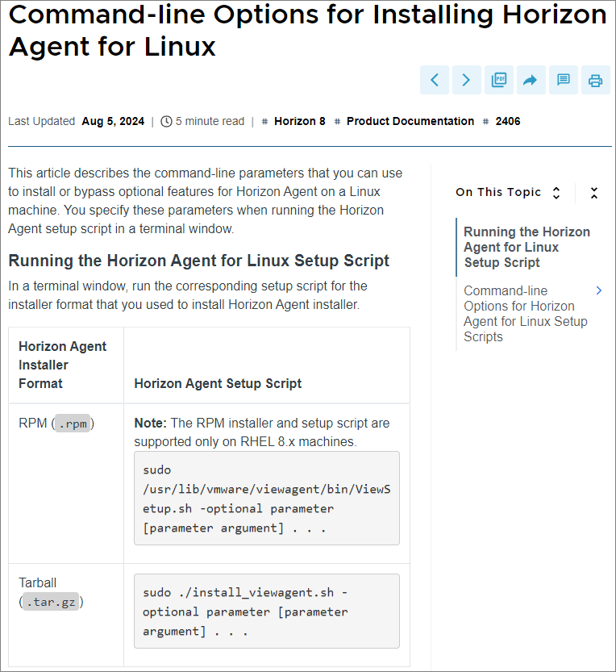
Task: Download the article as PDF
Action: point(499,80)
